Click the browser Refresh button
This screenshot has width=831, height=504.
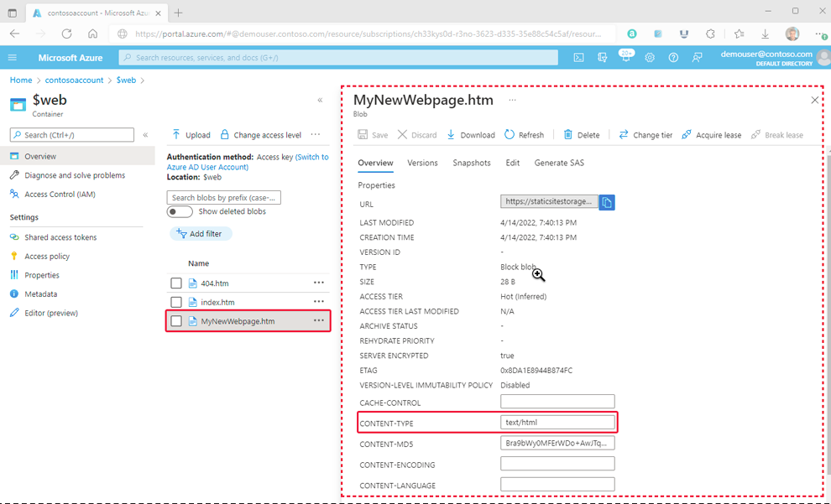67,34
